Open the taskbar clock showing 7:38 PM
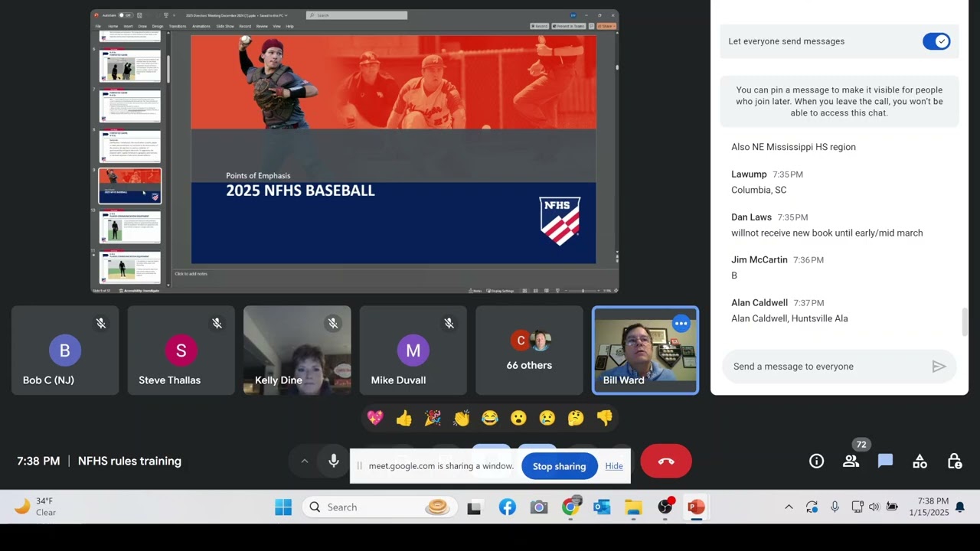The image size is (980, 551). coord(929,507)
